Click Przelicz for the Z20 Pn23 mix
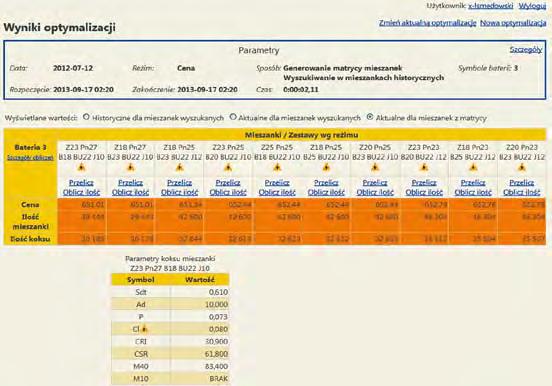Viewport: 552px width, 386px height. (522, 182)
